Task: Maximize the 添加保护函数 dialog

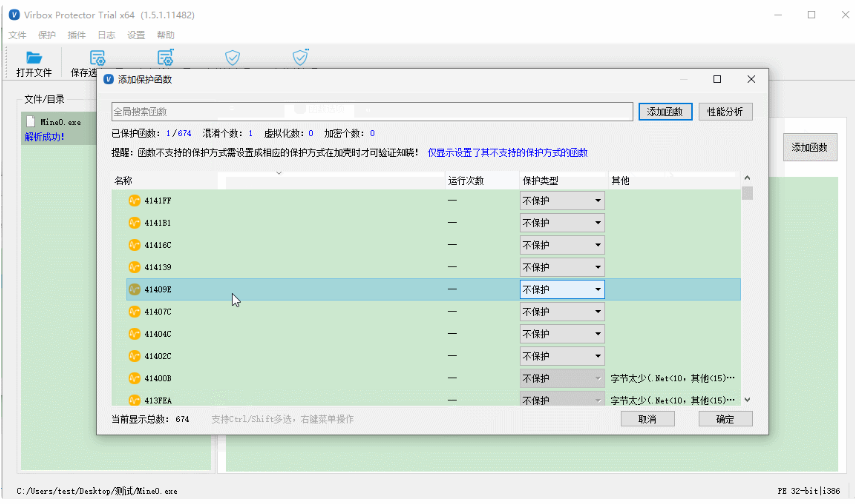Action: click(717, 79)
